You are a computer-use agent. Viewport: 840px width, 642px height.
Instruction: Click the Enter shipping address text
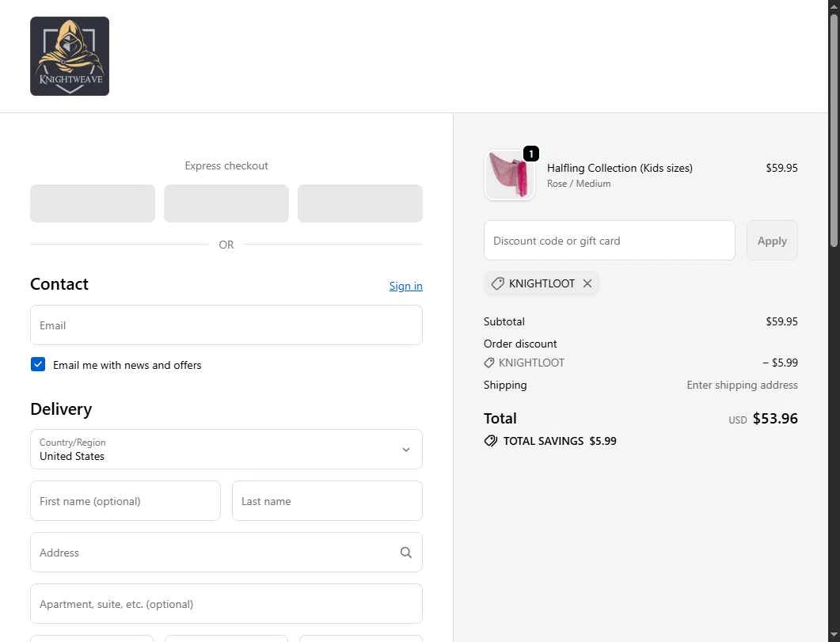[x=742, y=385]
